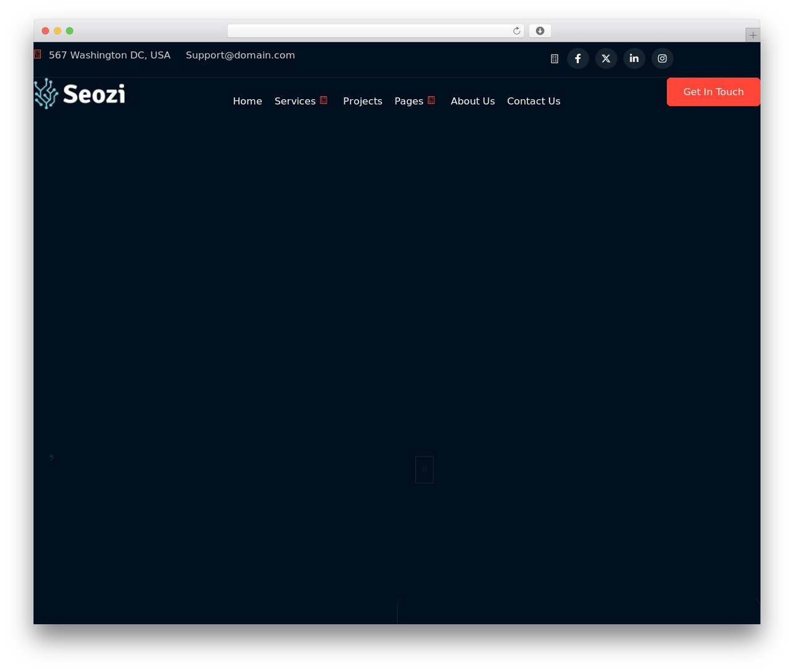Click the location pin icon beside the address
The height and width of the screenshot is (672, 794).
(38, 55)
